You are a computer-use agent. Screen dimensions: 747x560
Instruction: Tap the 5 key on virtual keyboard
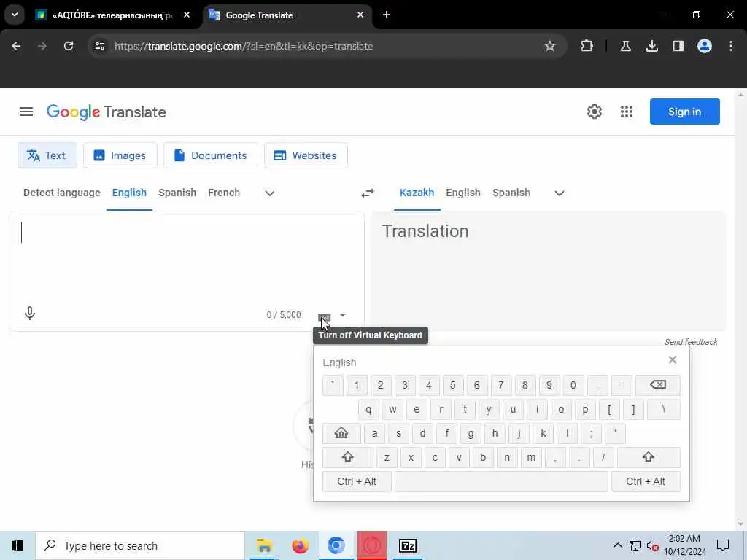452,385
